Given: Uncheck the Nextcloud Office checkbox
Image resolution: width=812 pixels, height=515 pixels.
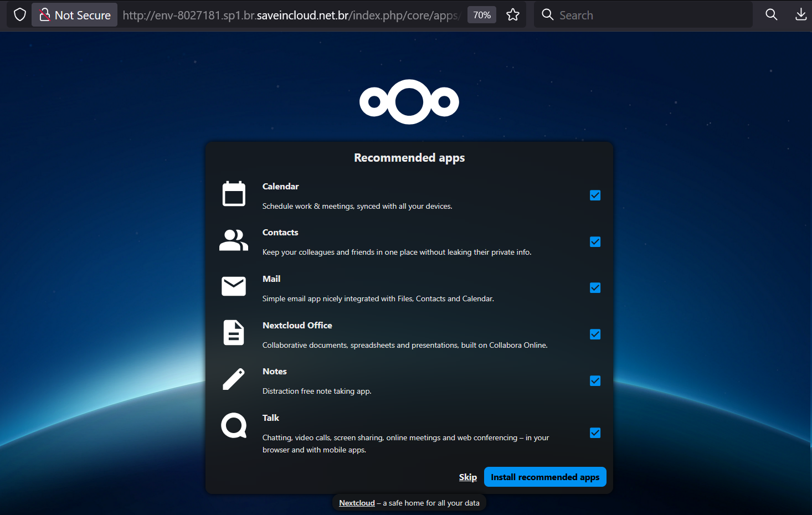Looking at the screenshot, I should click(x=595, y=334).
